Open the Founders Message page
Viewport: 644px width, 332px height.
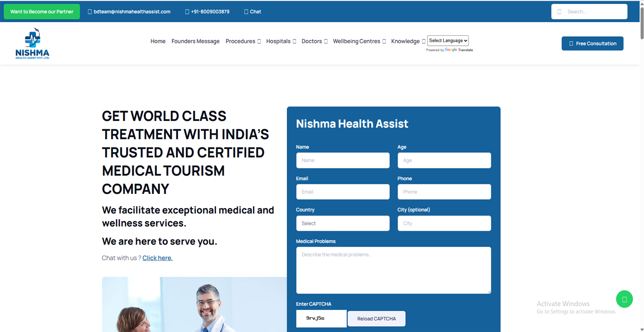coord(195,41)
